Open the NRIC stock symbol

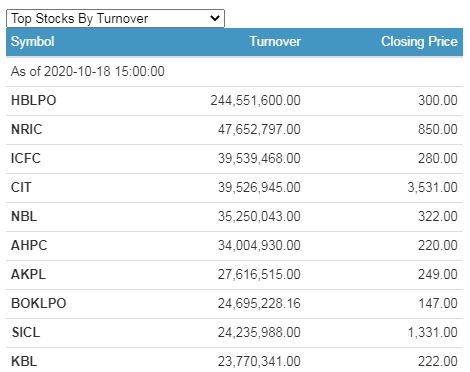27,129
